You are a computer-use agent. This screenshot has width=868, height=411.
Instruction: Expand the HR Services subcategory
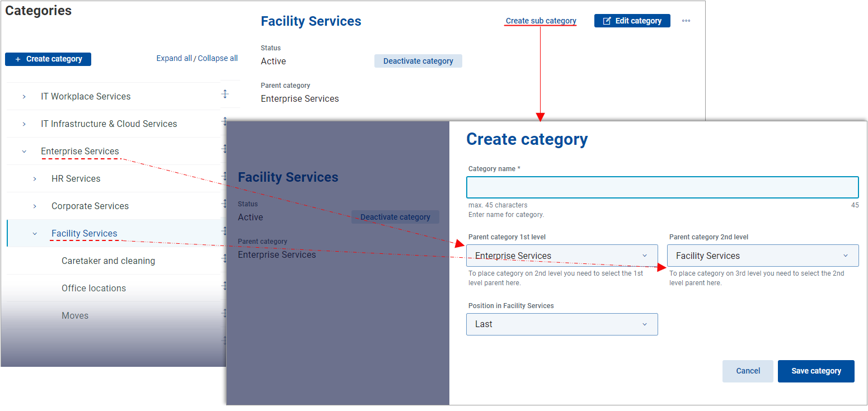35,179
